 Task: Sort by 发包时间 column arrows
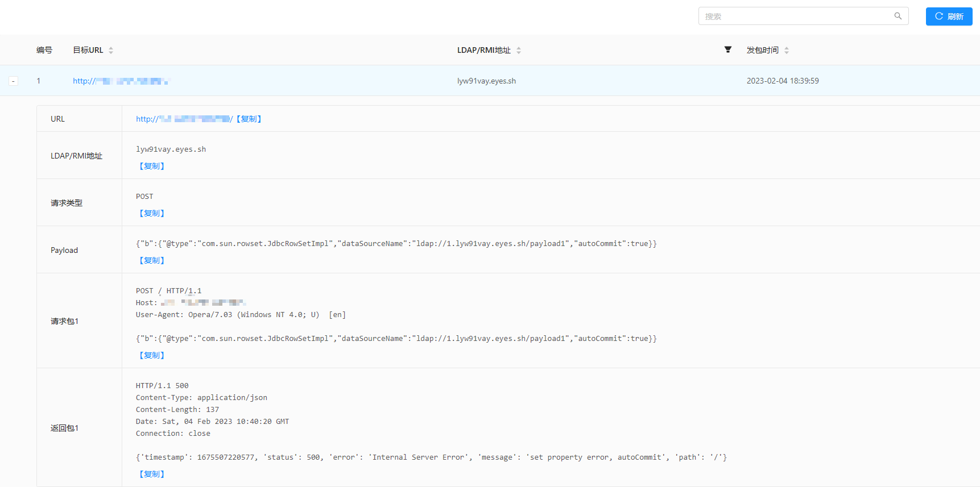coord(787,50)
